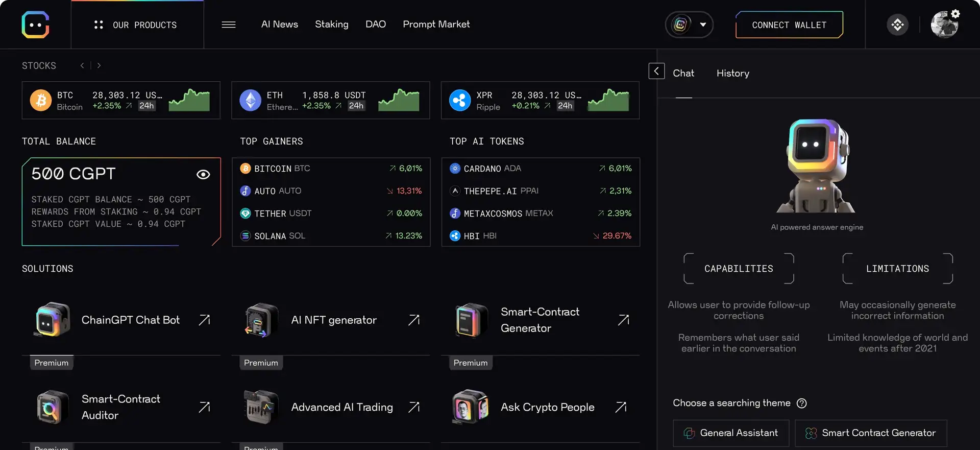Click the ChainGPT Chat Bot arrow icon
The image size is (980, 450).
coord(204,320)
